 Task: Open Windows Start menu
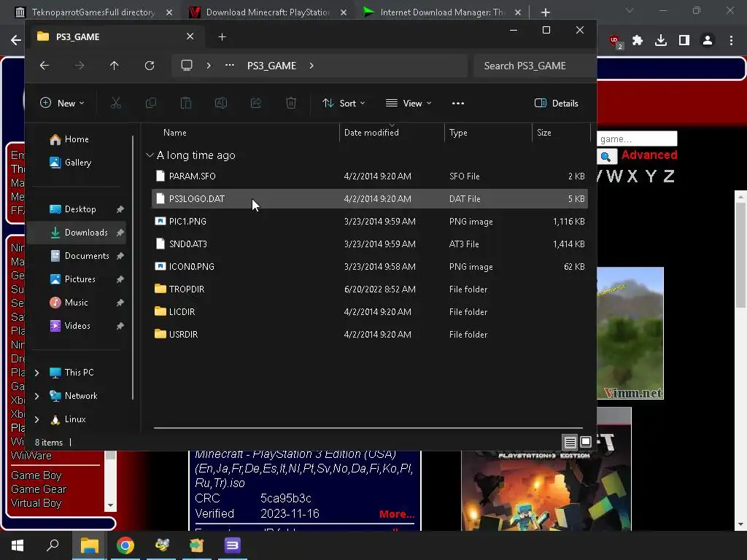point(18,545)
